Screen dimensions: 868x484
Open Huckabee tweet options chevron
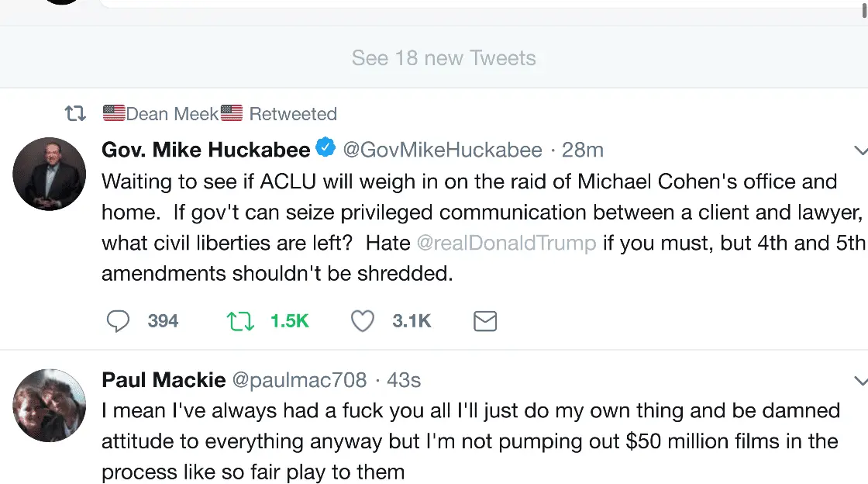(859, 150)
